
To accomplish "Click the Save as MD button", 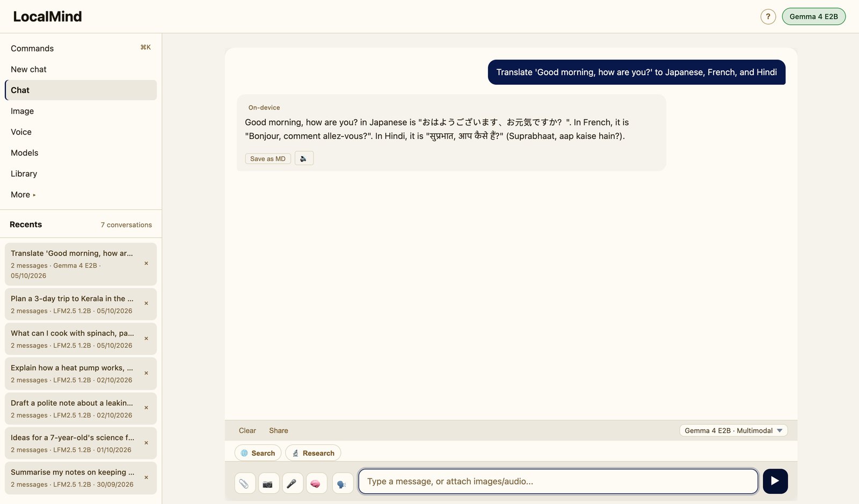I will (x=268, y=159).
